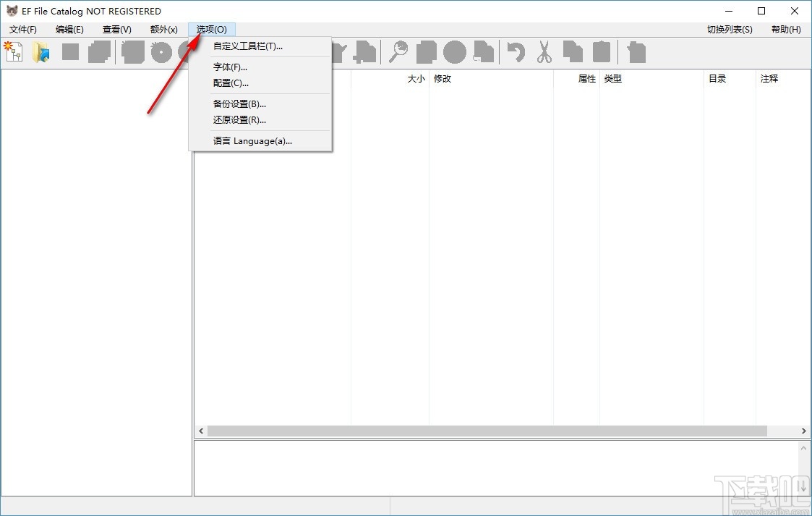Click the paste toolbar icon

[601, 51]
